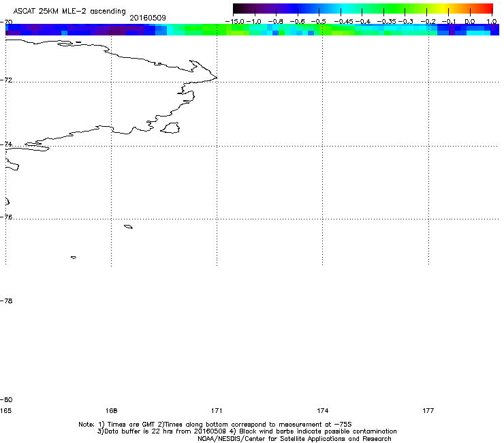Click the 168 longitude axis label

coord(111,410)
